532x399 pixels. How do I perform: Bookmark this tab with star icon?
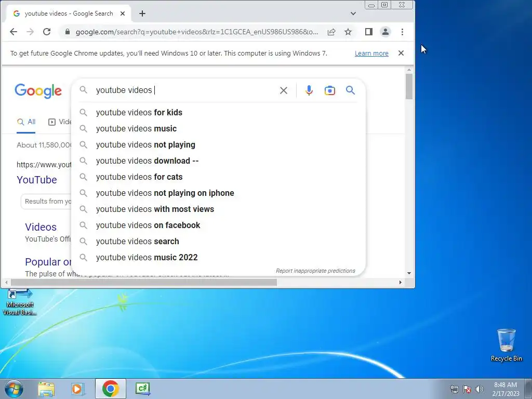(348, 32)
